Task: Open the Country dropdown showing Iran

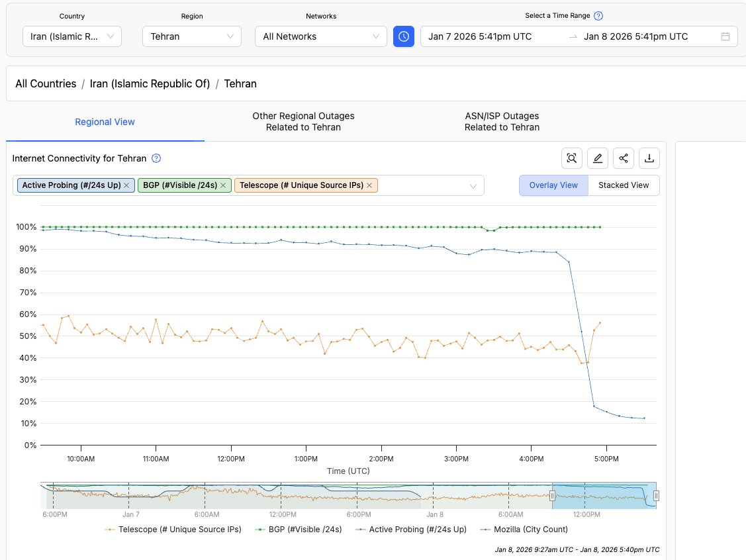Action: [x=72, y=36]
